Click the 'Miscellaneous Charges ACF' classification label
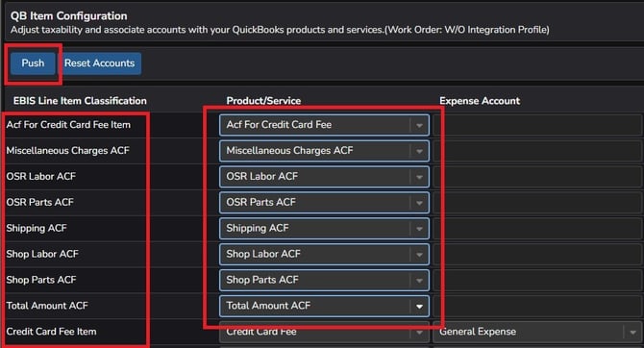Image resolution: width=644 pixels, height=348 pixels. click(68, 151)
